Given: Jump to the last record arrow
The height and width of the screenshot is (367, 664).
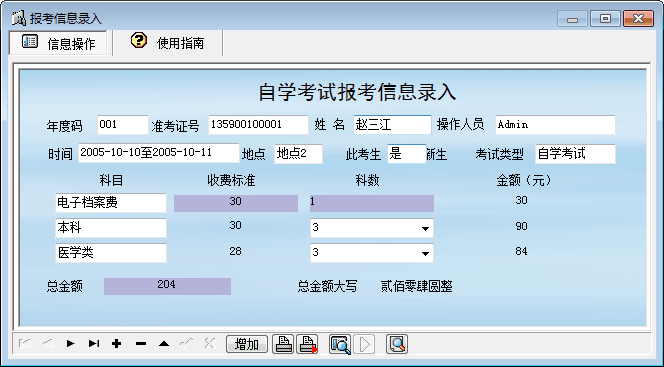Looking at the screenshot, I should pos(94,344).
